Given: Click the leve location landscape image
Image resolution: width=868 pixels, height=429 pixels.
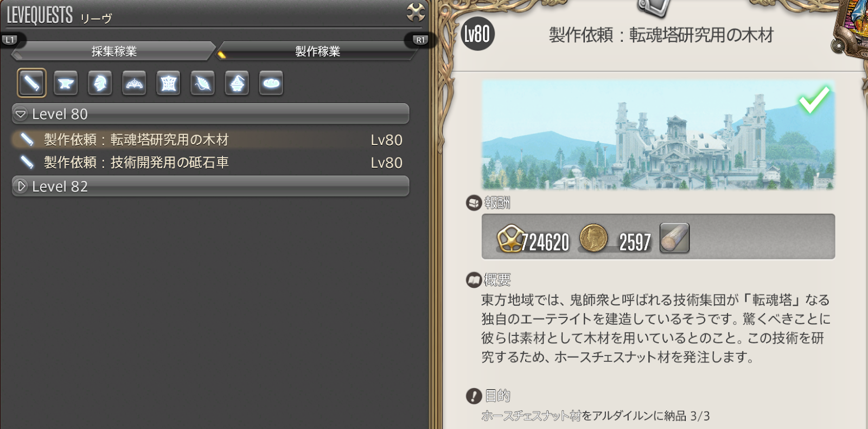Looking at the screenshot, I should [658, 135].
